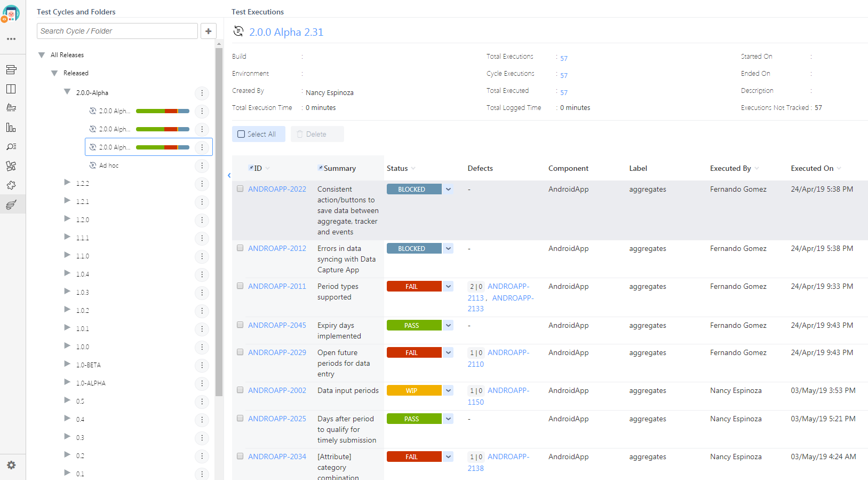Open the Backlog icon in sidebar
Screen dimensions: 868x480
coord(11,69)
